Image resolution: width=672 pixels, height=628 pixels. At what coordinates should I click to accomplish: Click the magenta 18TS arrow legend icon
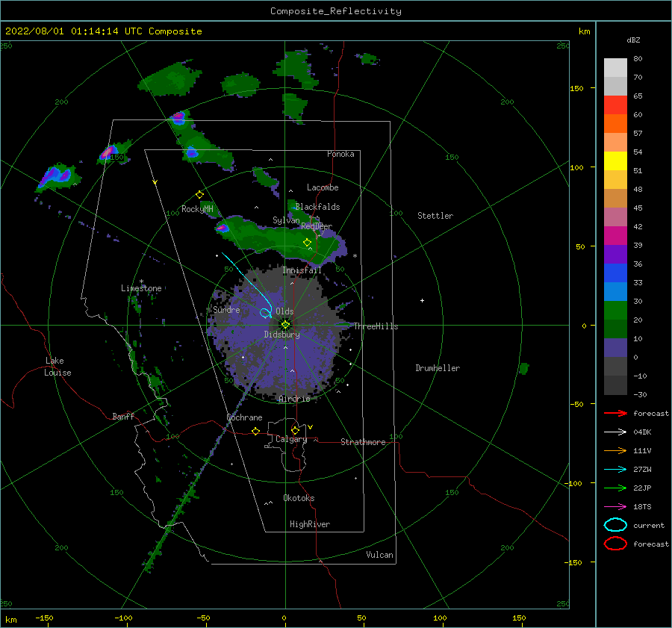(615, 507)
